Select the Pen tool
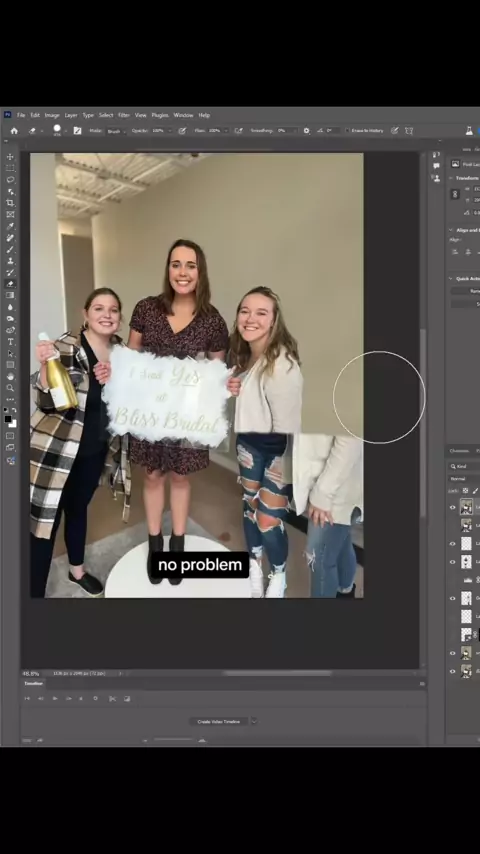This screenshot has width=480, height=854. point(10,330)
